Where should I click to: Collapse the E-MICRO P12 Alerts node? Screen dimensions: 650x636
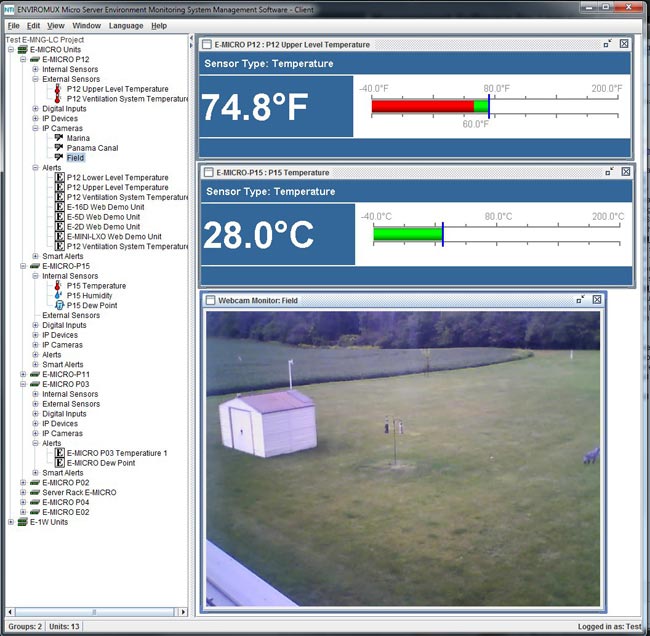coord(36,167)
